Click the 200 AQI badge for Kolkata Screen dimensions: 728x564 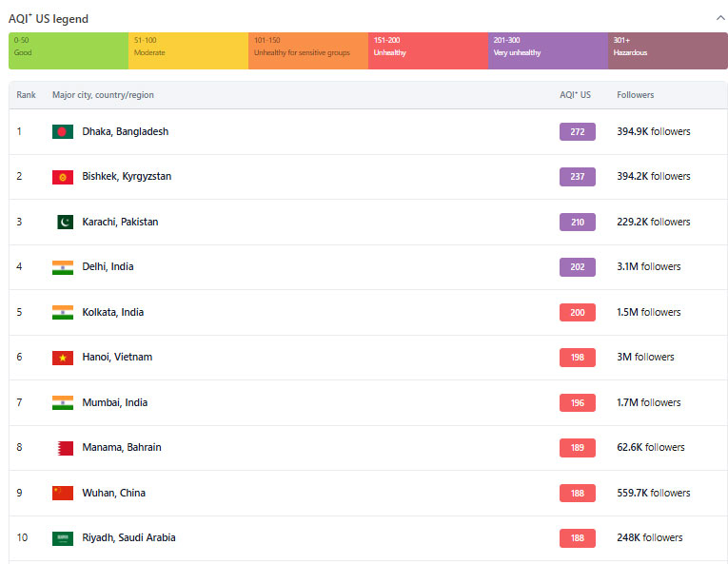point(577,312)
